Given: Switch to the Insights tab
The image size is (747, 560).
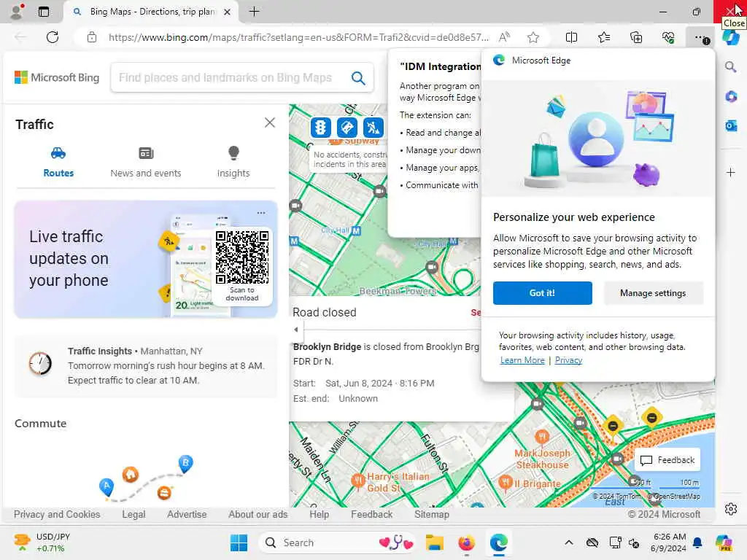Looking at the screenshot, I should (x=233, y=163).
